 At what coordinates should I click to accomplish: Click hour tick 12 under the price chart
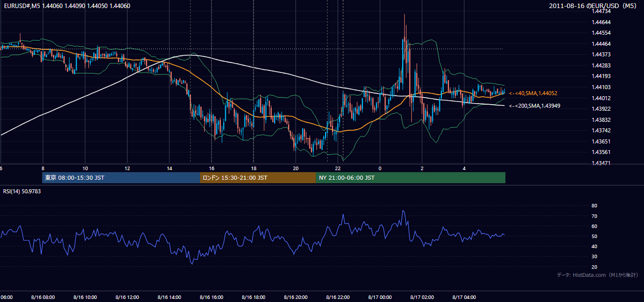point(127,168)
